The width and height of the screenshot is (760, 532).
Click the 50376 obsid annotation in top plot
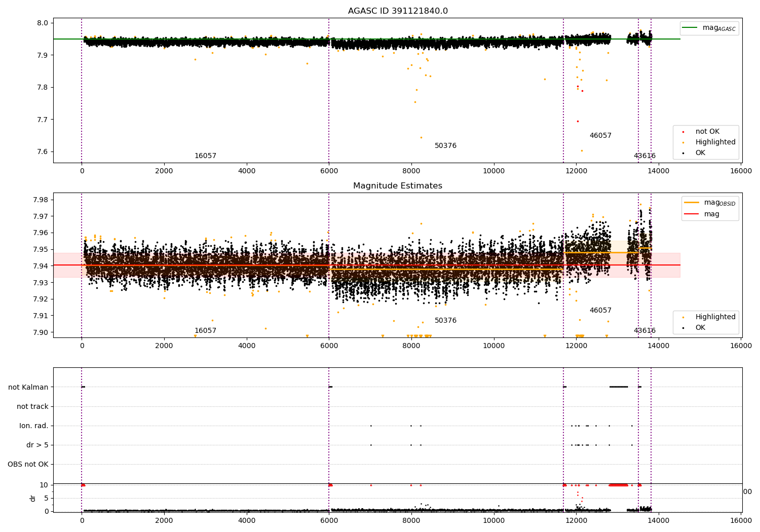coord(445,146)
